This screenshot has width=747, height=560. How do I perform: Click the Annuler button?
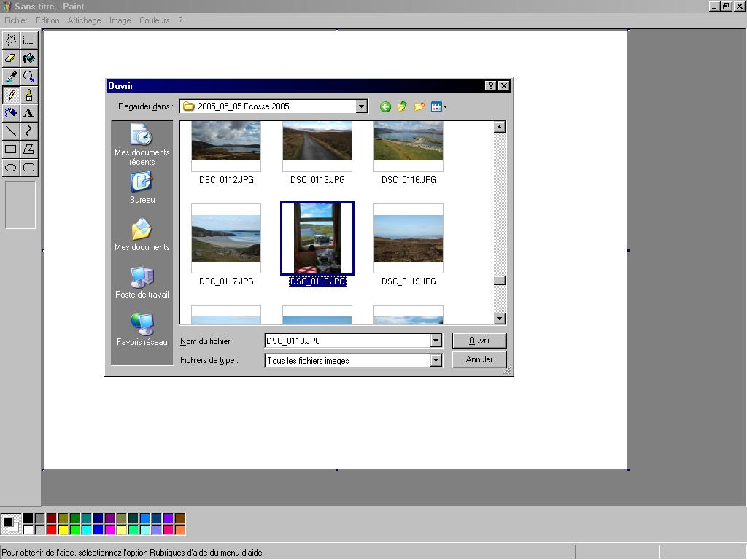(x=479, y=359)
